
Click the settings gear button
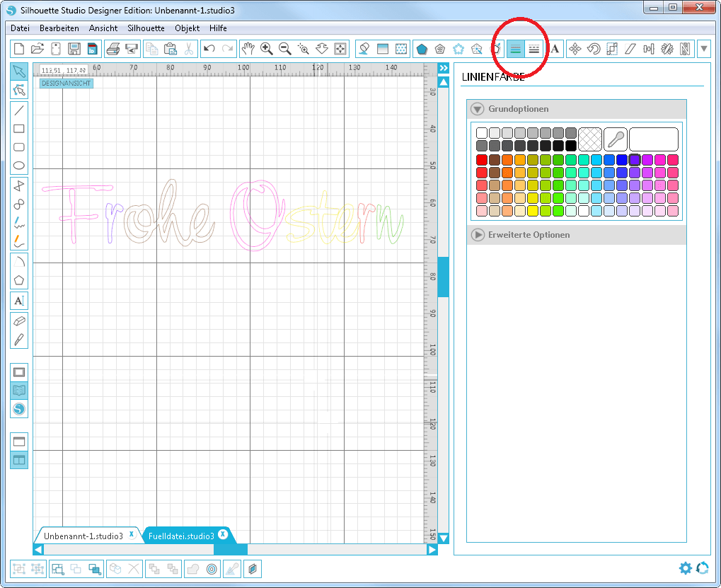(685, 568)
